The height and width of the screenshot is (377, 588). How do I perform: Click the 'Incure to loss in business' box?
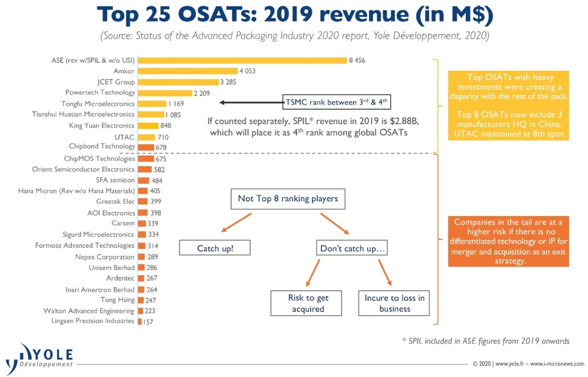pos(394,303)
